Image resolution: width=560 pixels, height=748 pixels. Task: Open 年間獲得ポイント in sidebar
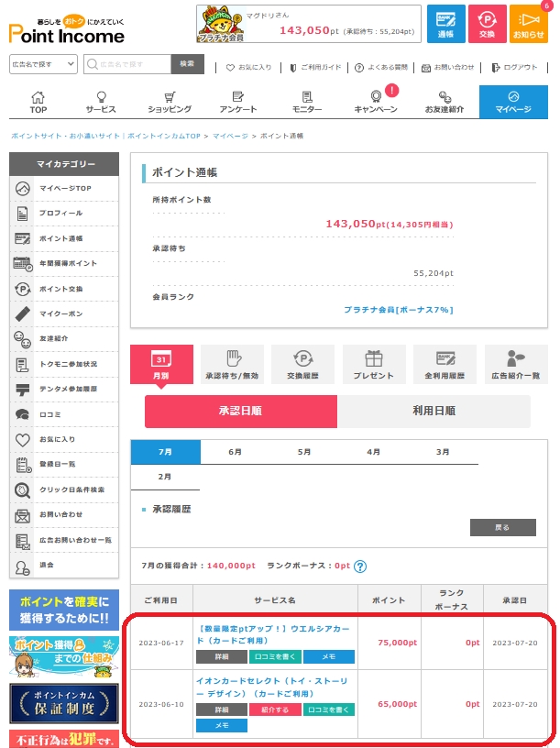point(64,263)
